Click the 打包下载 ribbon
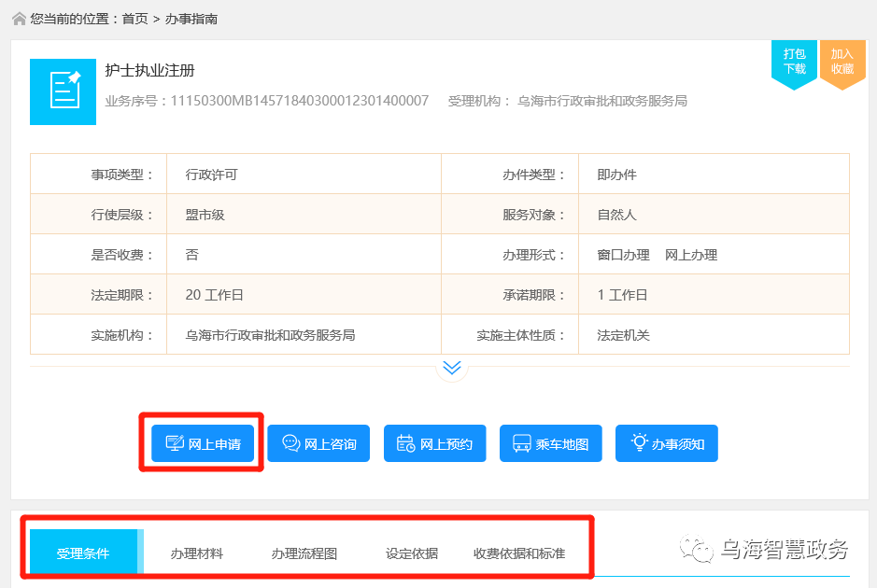Viewport: 877px width, 588px height. click(793, 62)
